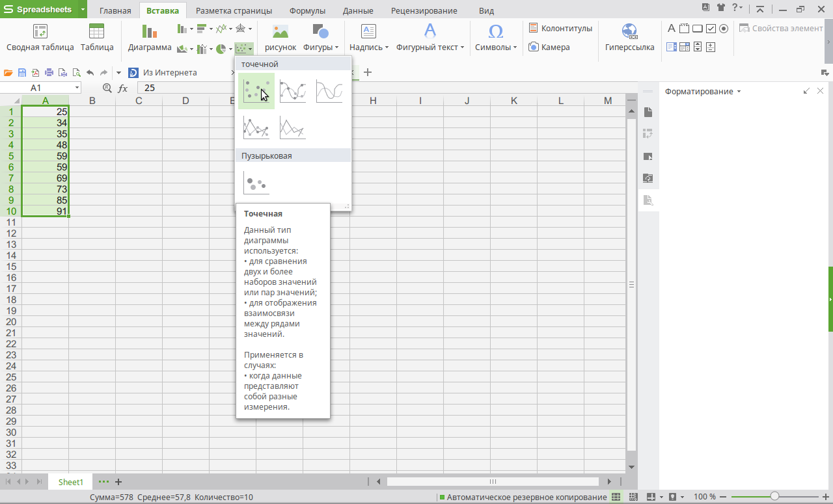Open the Разметка страницы tab
Screen dimensions: 833x504
[234, 11]
